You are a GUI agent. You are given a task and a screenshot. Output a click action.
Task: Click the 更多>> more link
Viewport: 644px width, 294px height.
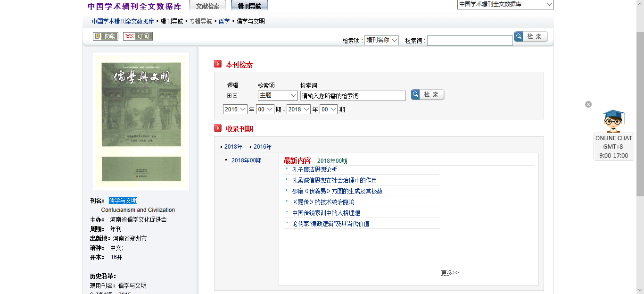[450, 273]
